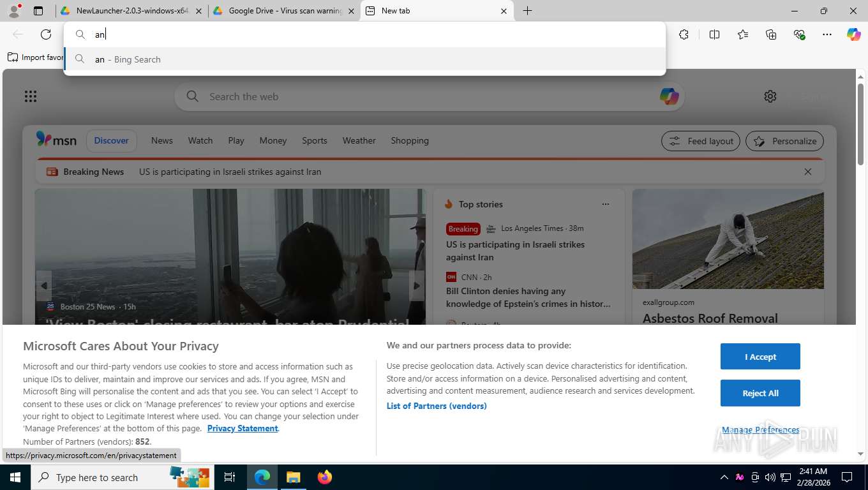The image size is (868, 490).
Task: Open Breaking News banner headline text
Action: pos(230,172)
